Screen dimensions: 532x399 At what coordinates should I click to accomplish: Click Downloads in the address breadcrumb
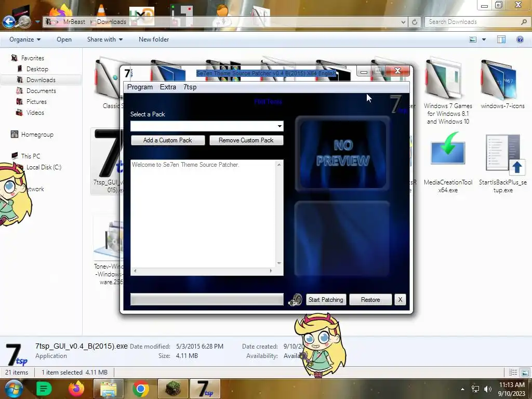pos(111,22)
